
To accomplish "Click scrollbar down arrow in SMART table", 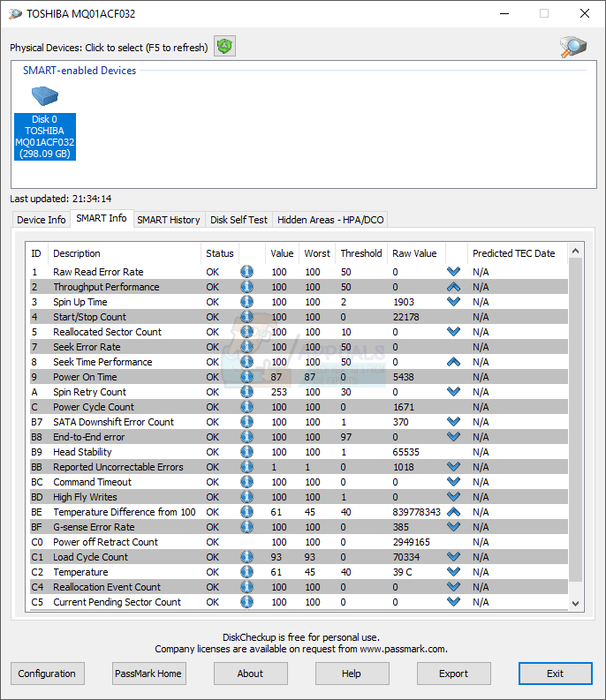I will [576, 604].
